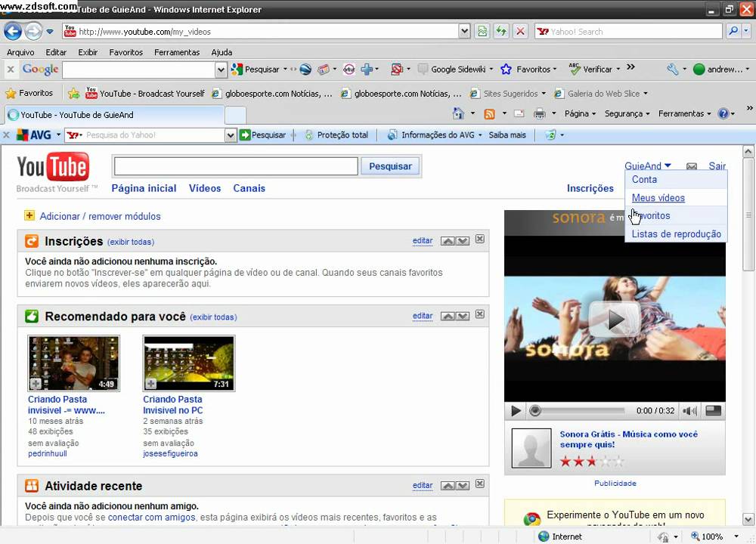Close the Inscrições module with X
Image resolution: width=756 pixels, height=544 pixels.
480,239
